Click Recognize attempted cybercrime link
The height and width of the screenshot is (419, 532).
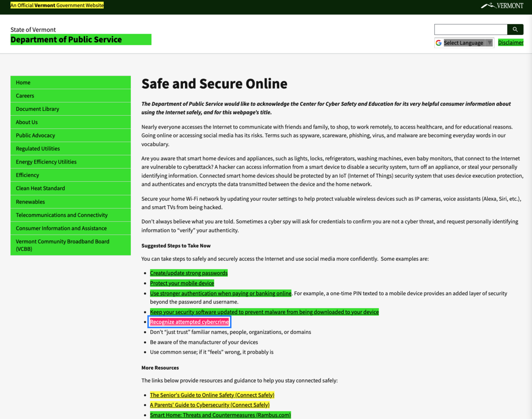coord(189,322)
